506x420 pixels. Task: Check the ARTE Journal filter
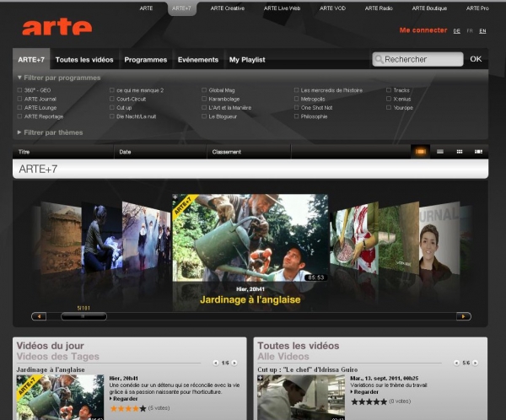tap(19, 99)
